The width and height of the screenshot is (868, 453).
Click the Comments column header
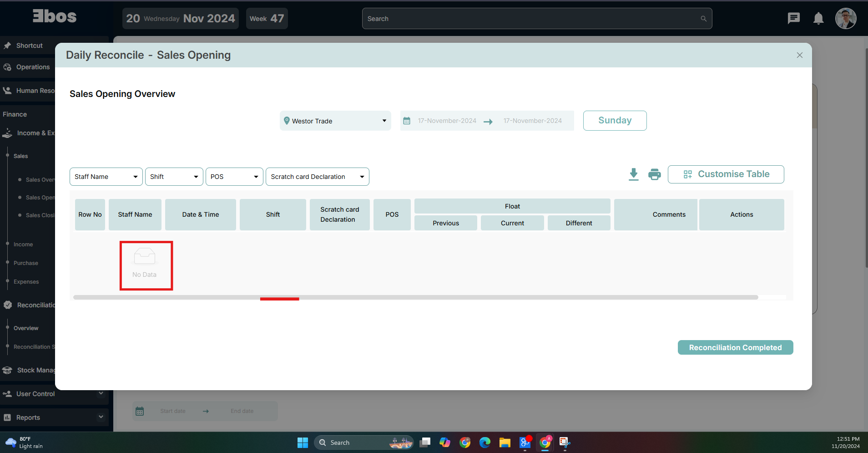[x=656, y=214]
